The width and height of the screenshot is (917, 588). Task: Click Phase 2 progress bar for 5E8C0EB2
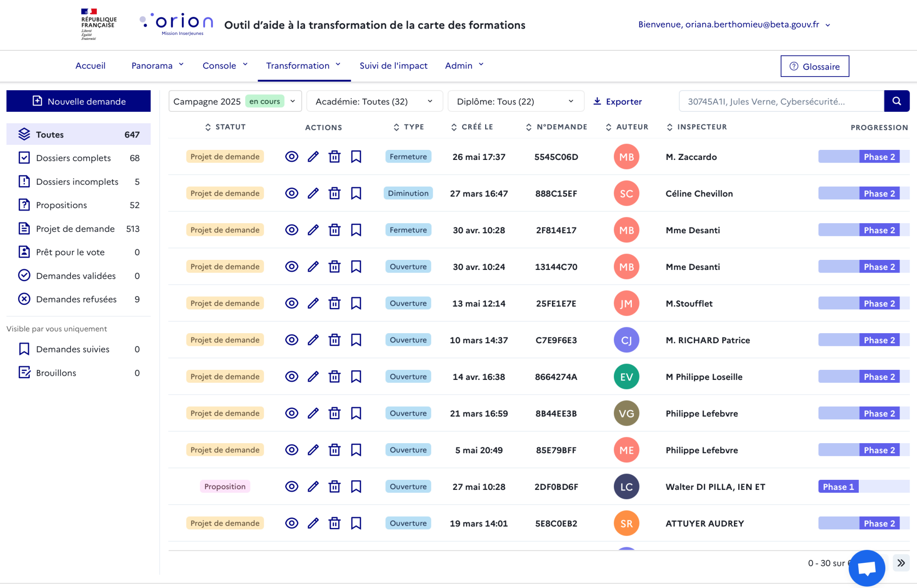tap(864, 523)
